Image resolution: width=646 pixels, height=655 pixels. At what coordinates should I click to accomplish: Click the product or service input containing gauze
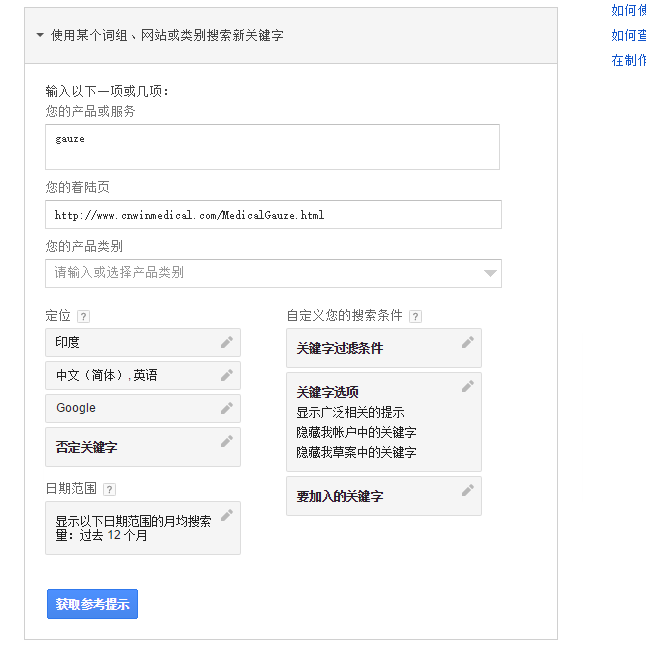click(x=272, y=147)
